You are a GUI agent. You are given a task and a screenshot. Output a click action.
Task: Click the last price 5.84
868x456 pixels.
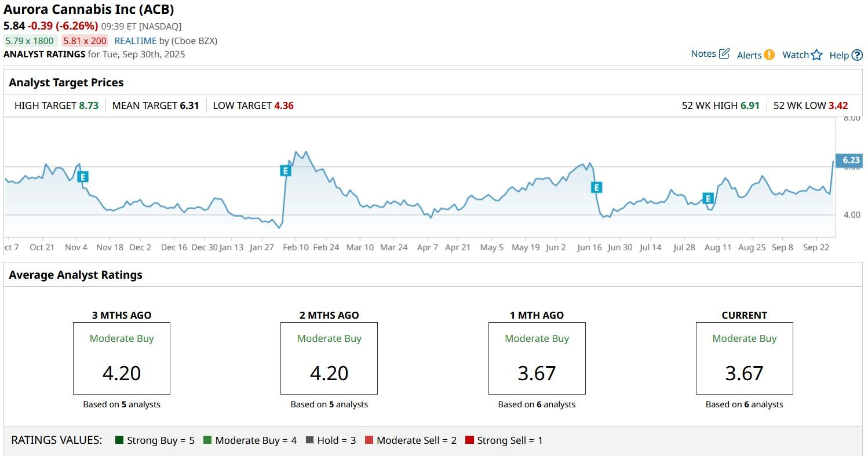tap(14, 26)
